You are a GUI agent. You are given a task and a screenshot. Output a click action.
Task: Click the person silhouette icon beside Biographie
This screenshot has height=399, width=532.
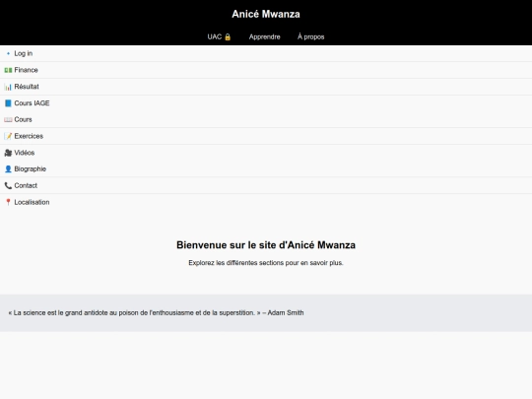click(8, 169)
